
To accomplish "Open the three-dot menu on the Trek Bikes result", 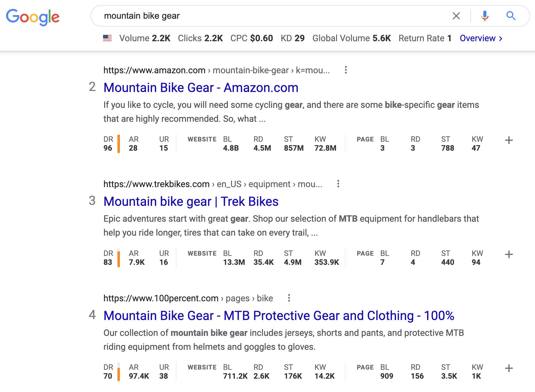I will [x=338, y=184].
